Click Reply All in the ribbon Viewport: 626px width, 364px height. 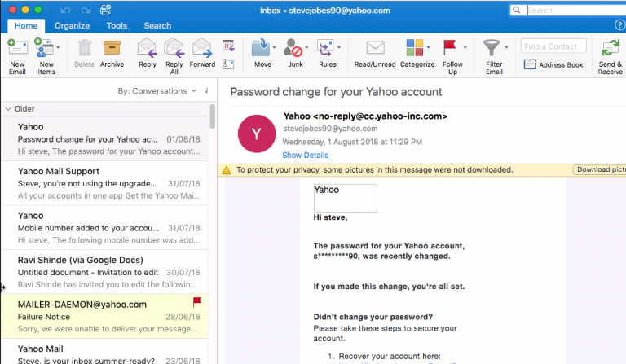[174, 48]
